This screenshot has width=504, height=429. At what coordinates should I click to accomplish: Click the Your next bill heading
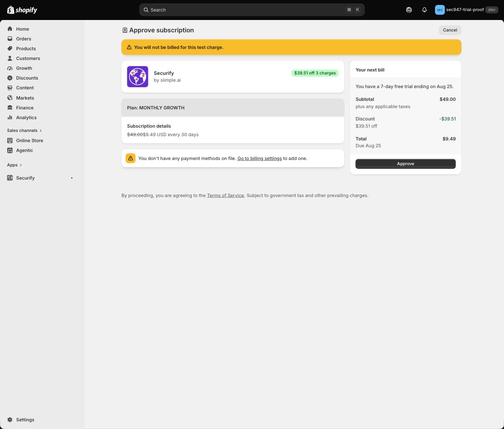370,70
